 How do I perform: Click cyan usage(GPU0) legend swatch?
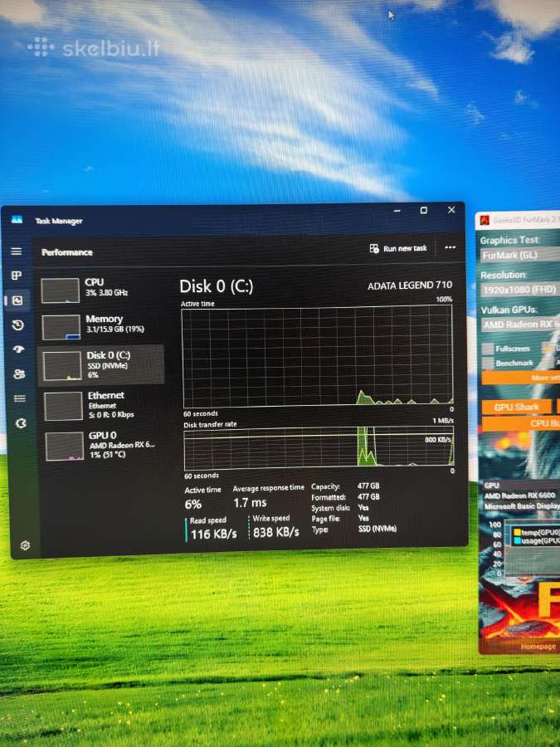517,541
